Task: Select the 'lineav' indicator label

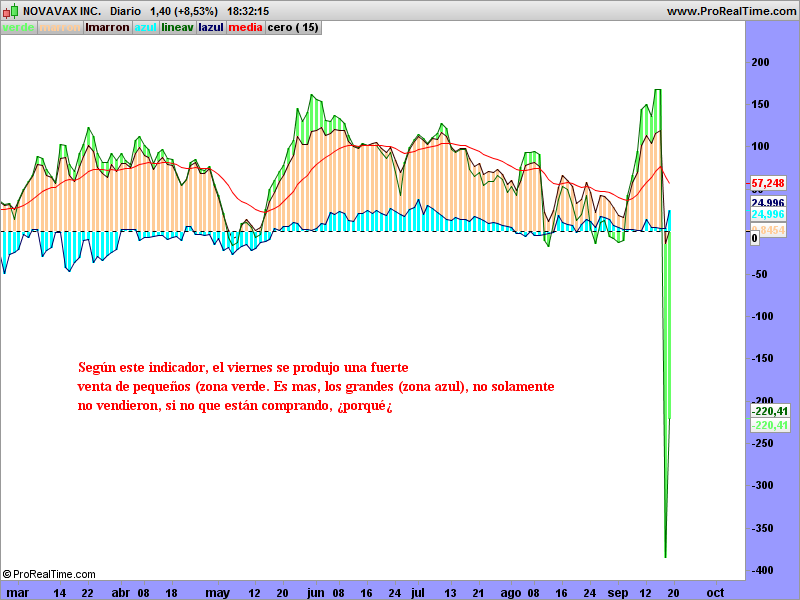Action: point(177,27)
